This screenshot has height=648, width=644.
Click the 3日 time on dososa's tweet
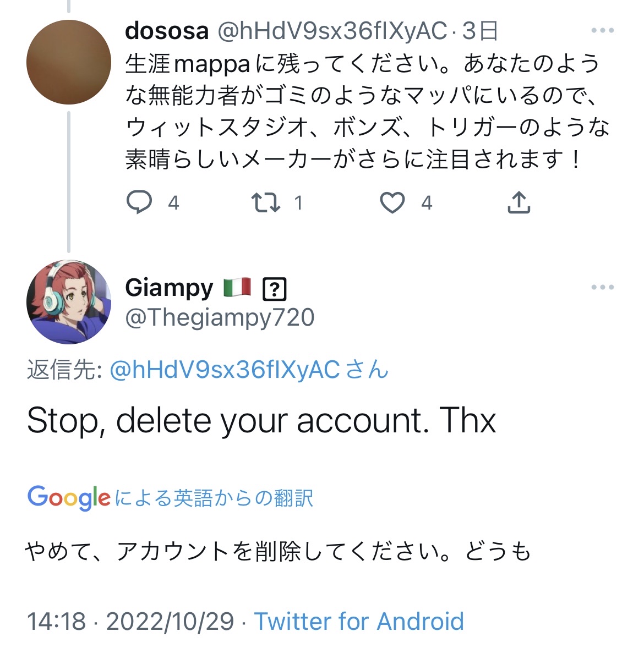(480, 31)
